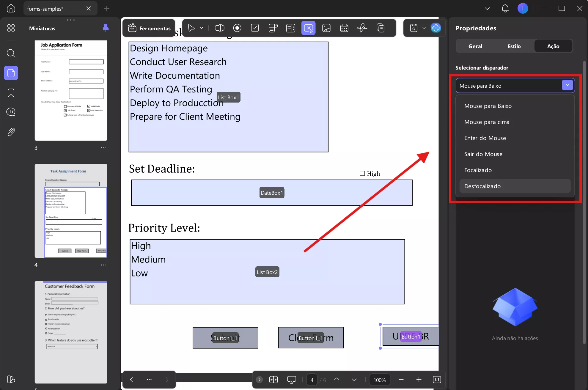Image resolution: width=588 pixels, height=390 pixels.
Task: Choose Mouse para Baixo option in list
Action: [x=515, y=106]
